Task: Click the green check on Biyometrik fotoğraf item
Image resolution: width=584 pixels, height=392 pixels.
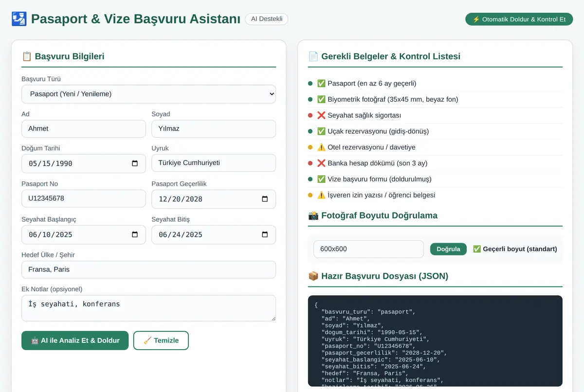Action: click(321, 99)
